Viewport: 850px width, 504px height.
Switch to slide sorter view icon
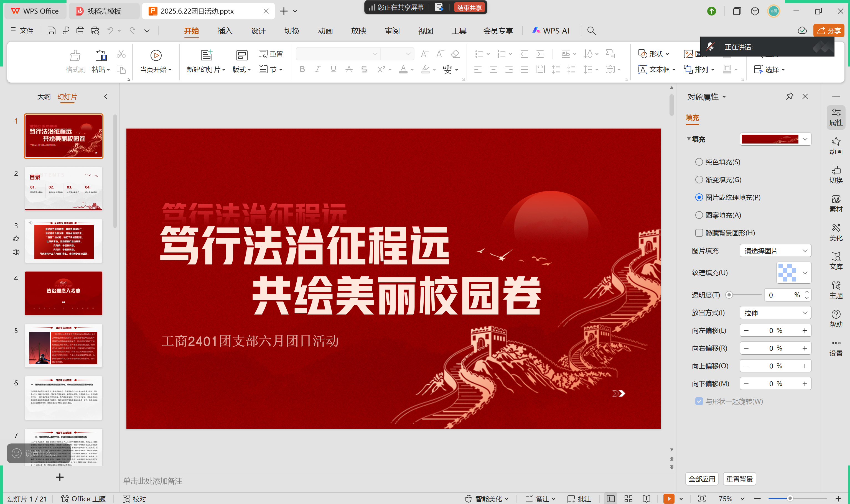628,498
